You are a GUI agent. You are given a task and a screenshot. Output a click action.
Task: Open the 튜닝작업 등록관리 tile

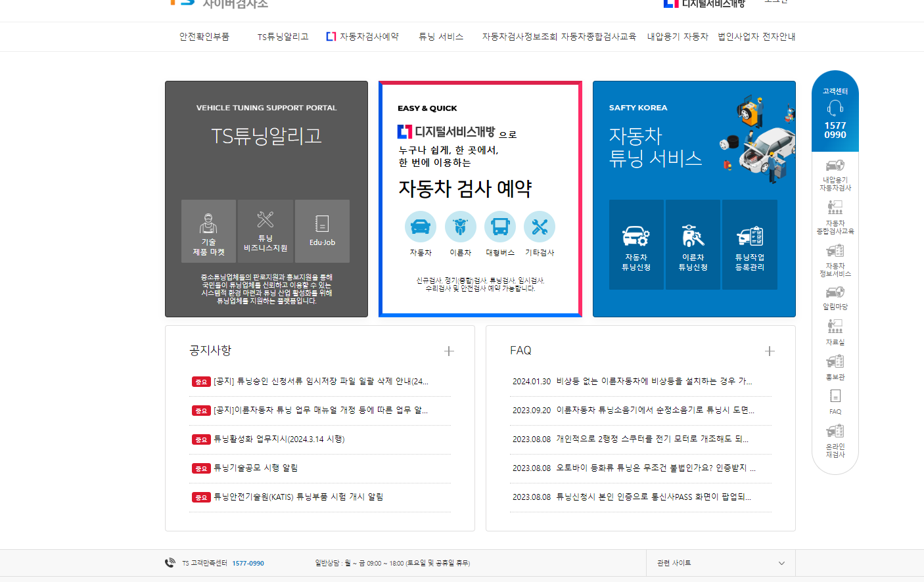click(750, 244)
